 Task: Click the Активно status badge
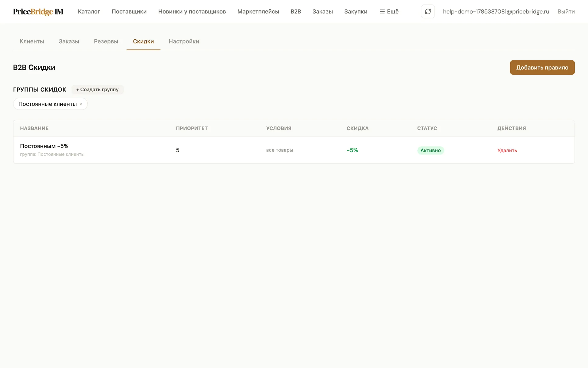point(431,150)
